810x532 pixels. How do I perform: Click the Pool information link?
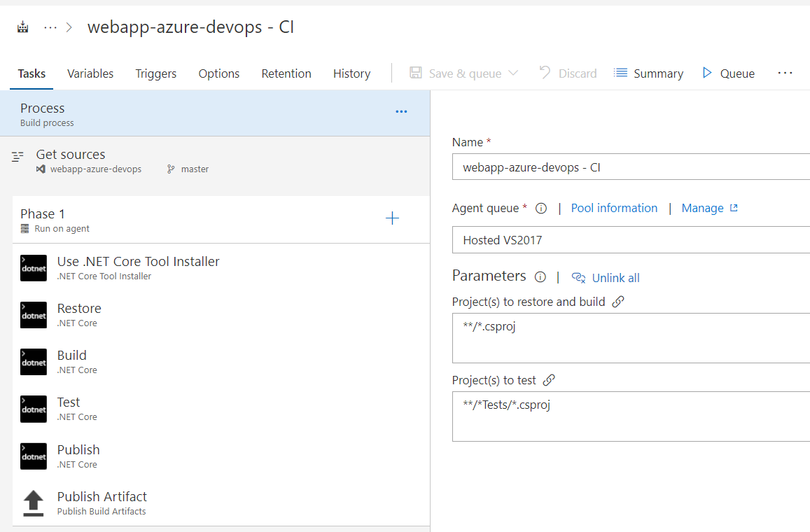(614, 208)
